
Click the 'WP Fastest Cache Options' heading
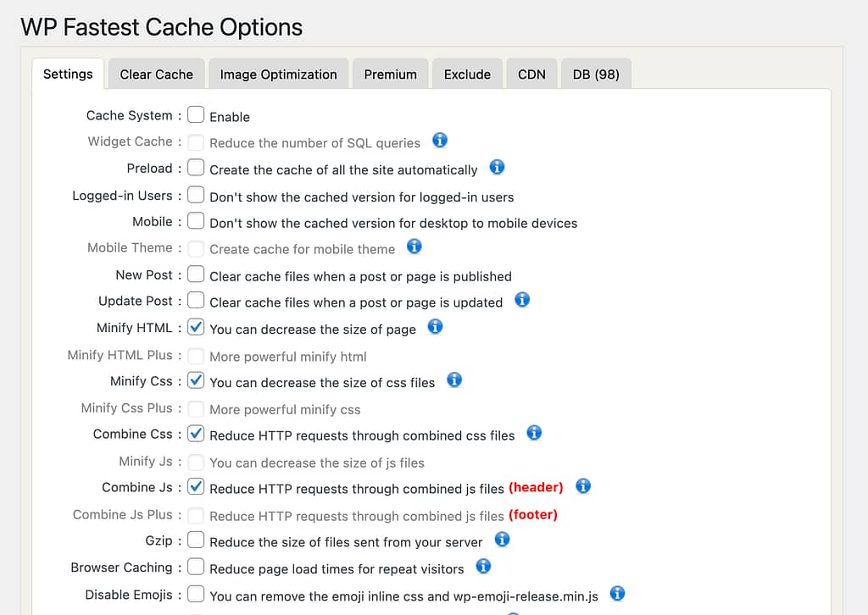[x=162, y=27]
